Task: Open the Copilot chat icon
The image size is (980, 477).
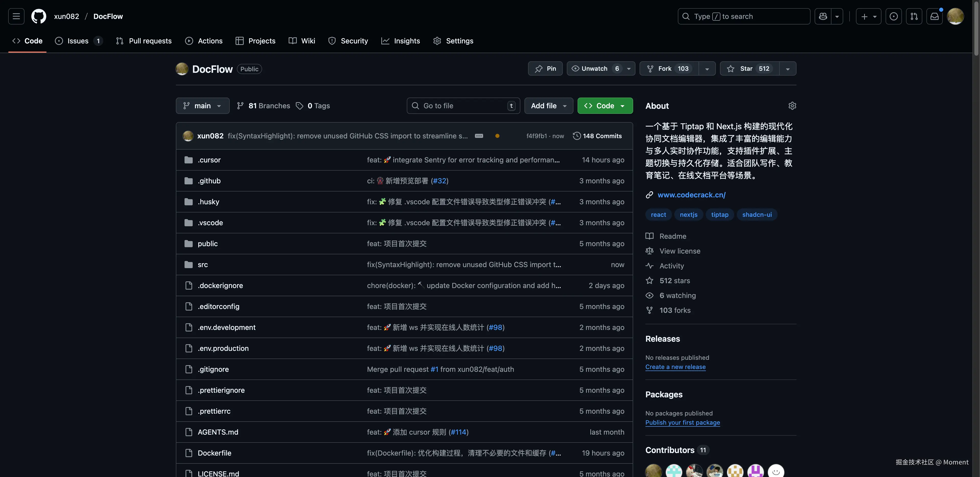Action: (823, 16)
